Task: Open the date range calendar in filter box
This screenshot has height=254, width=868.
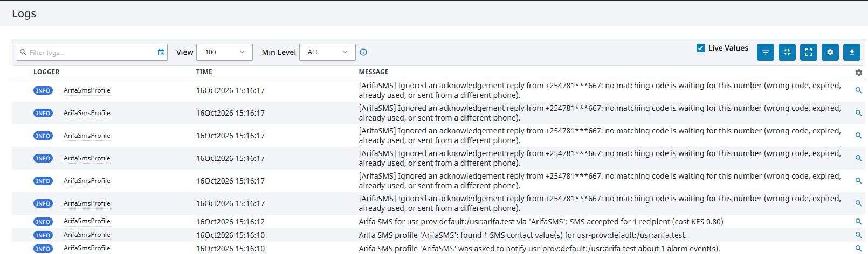Action: click(161, 52)
